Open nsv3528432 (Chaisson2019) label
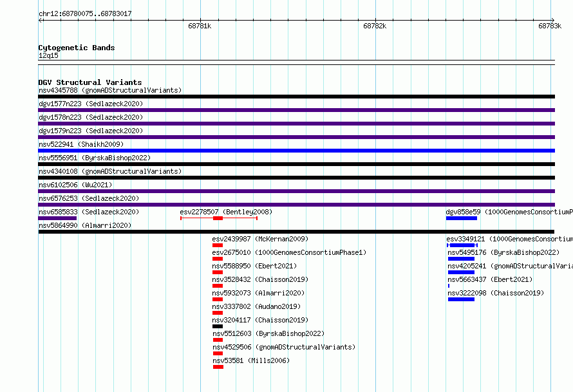Screen dimensions: 573x392 coord(260,279)
